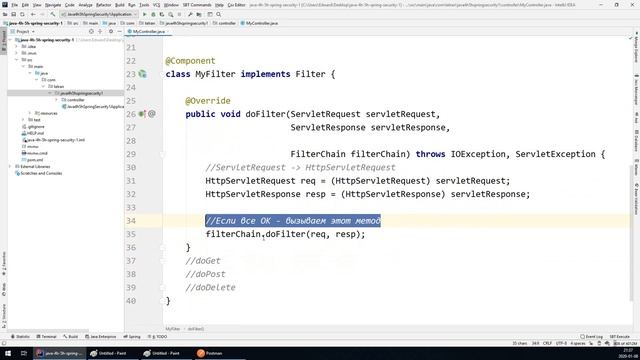Screen dimensions: 640x360
Task: Click the Project Structure toolbar icon
Action: click(x=199, y=14)
